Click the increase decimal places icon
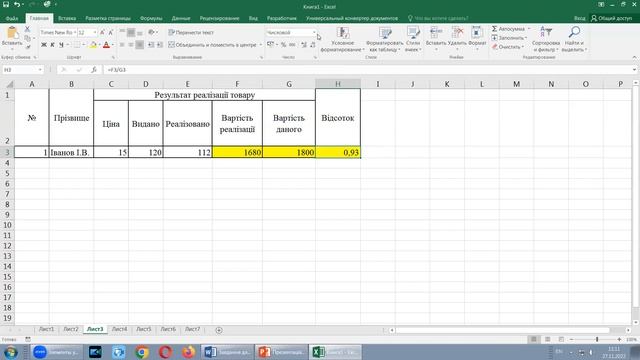640x360 pixels. pyautogui.click(x=304, y=45)
